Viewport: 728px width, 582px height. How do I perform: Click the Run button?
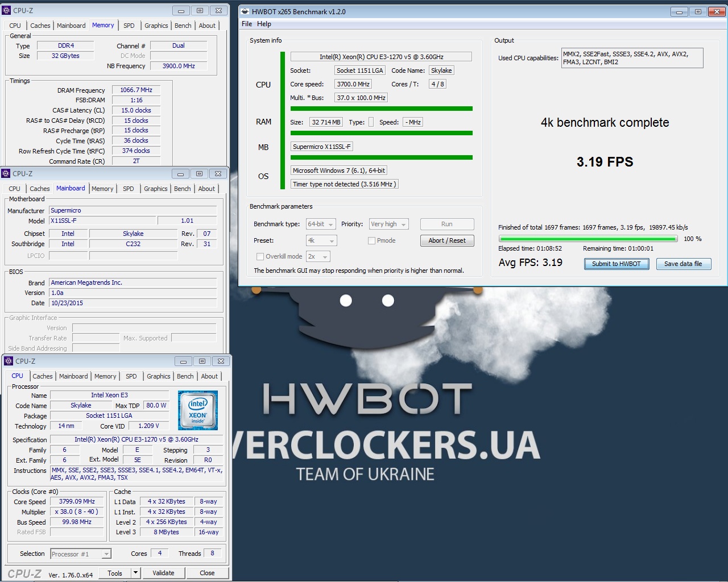447,224
